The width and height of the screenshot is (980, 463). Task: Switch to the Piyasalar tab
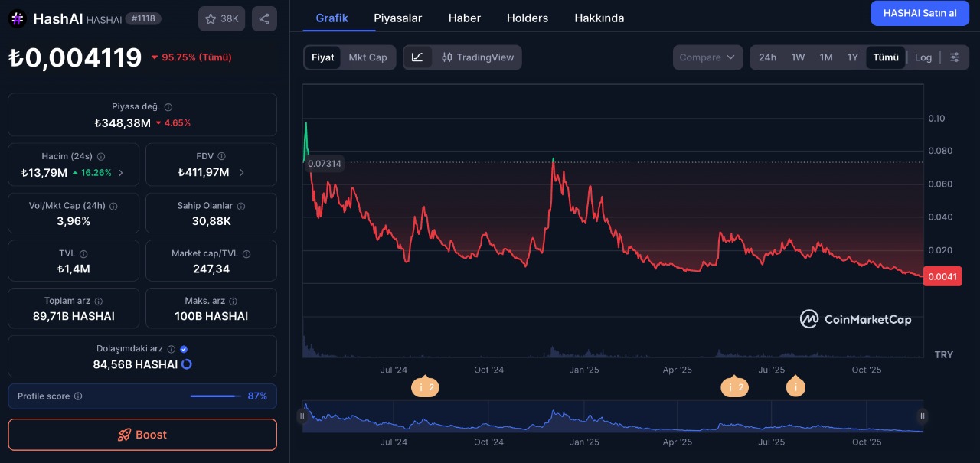398,18
